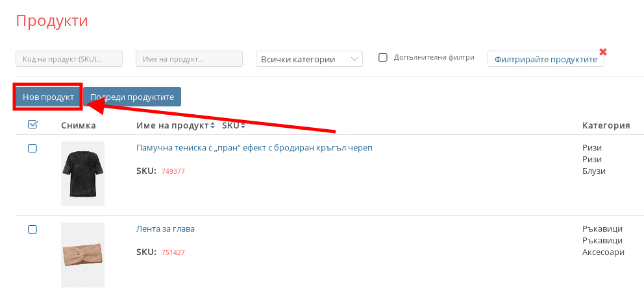Toggle the select-all checkbox in table header
This screenshot has height=292, width=644.
32,125
